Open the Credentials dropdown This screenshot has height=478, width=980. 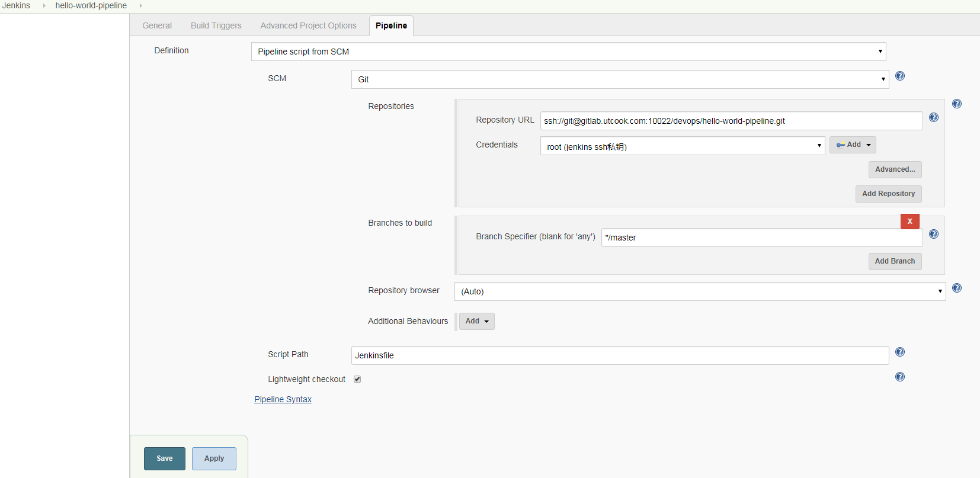[x=683, y=146]
